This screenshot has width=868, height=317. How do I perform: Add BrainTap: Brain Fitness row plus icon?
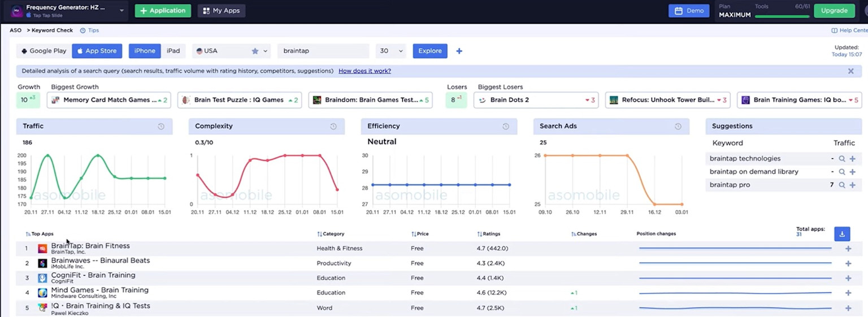(x=848, y=249)
